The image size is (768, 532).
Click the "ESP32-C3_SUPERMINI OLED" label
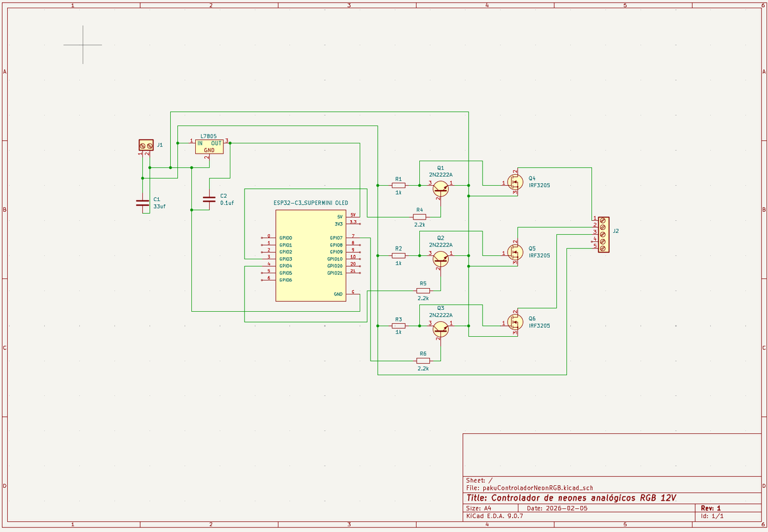[x=311, y=203]
